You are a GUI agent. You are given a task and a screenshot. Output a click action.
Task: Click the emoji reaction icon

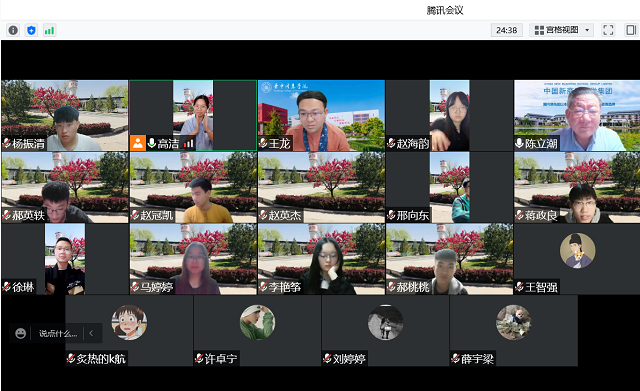pyautogui.click(x=20, y=333)
